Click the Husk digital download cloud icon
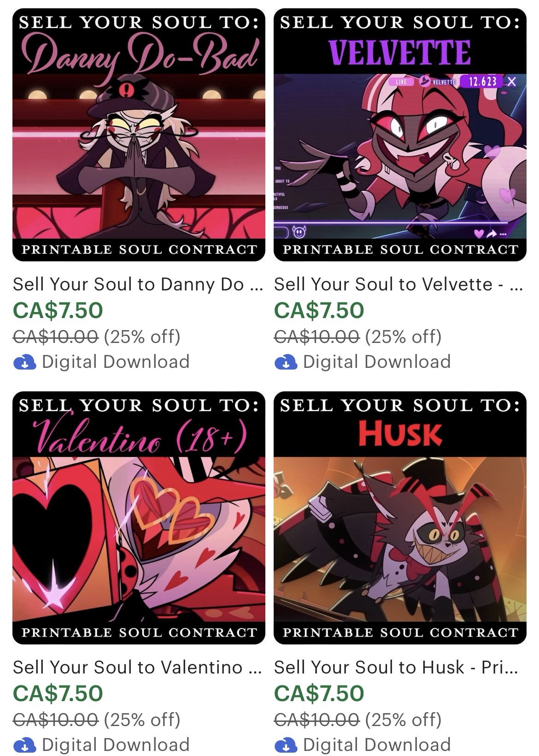The height and width of the screenshot is (756, 539). click(286, 745)
